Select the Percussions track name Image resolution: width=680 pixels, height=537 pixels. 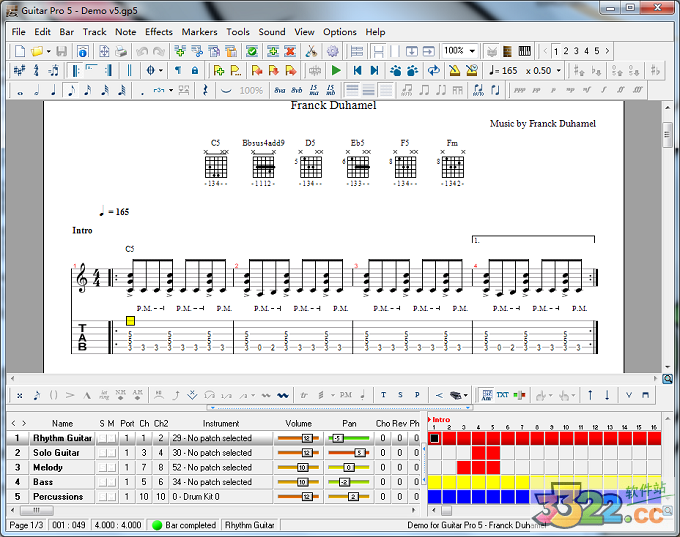tap(58, 497)
